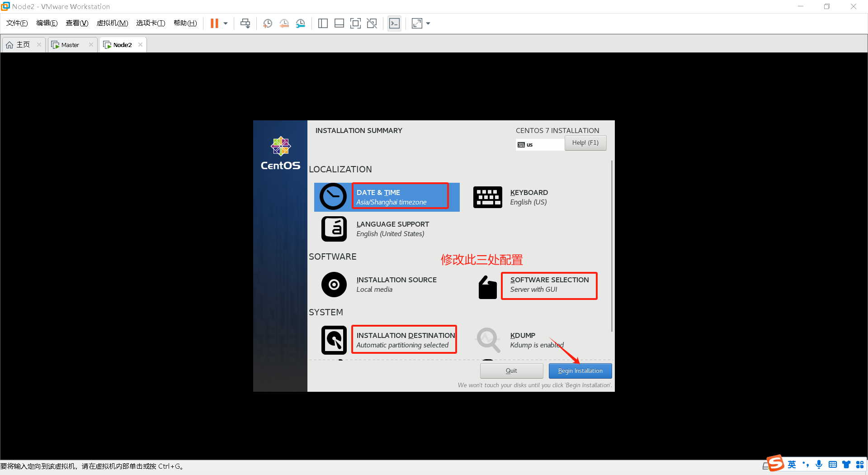Screen dimensions: 868x475
Task: Click the Quit button
Action: point(511,371)
